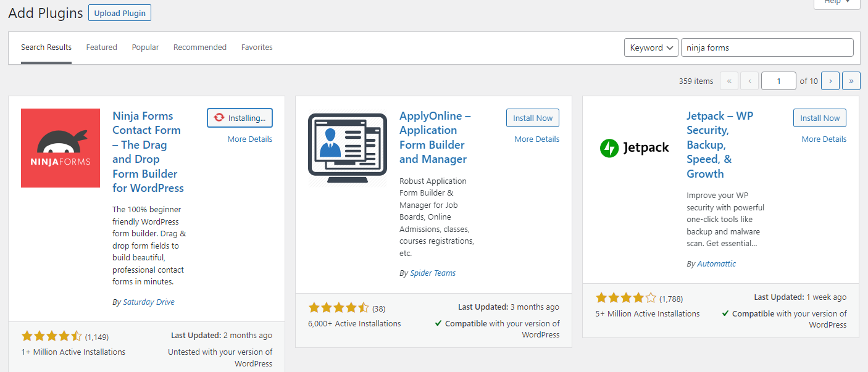This screenshot has height=372, width=868.
Task: Open the Keyword search type dropdown
Action: pos(651,48)
